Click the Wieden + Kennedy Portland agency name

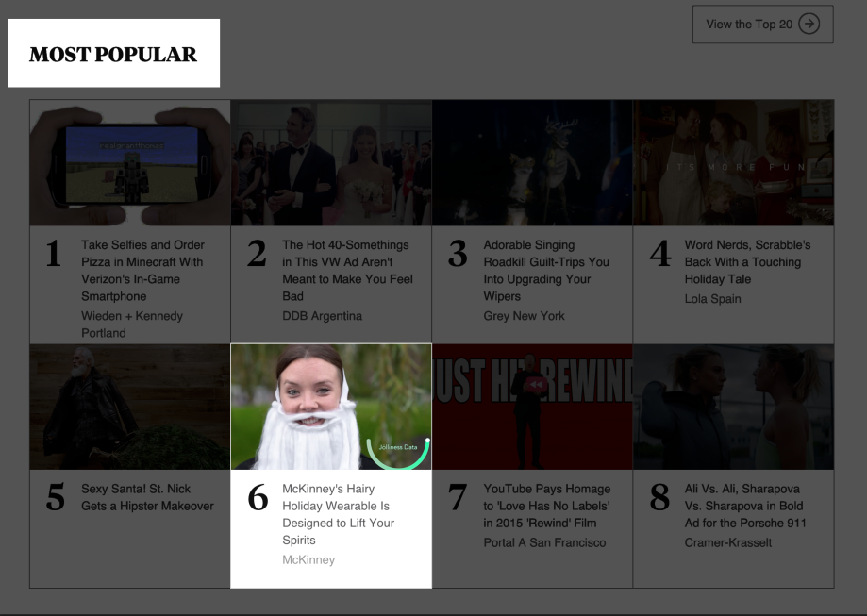point(131,325)
